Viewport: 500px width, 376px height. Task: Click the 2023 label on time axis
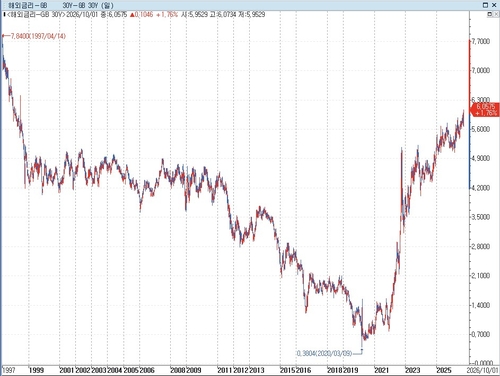pyautogui.click(x=413, y=370)
